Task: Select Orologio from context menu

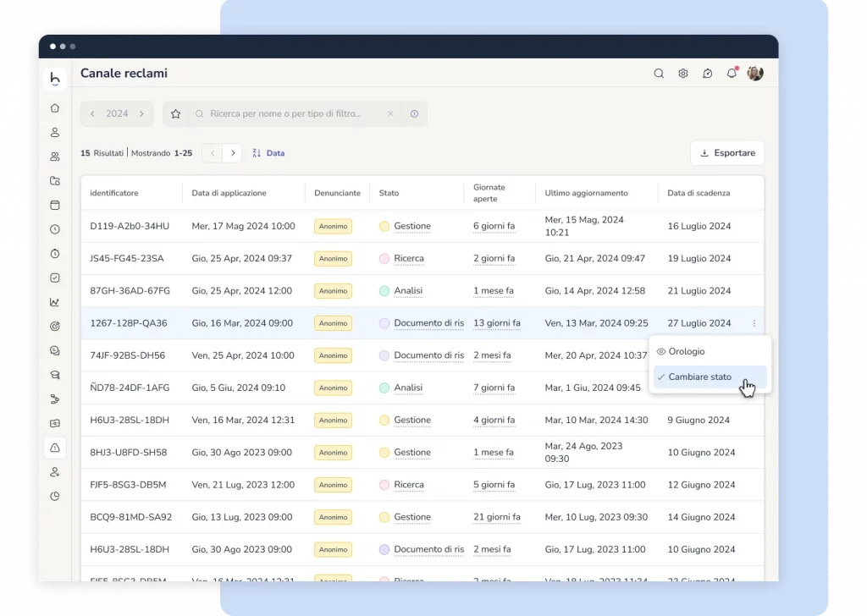Action: (686, 351)
